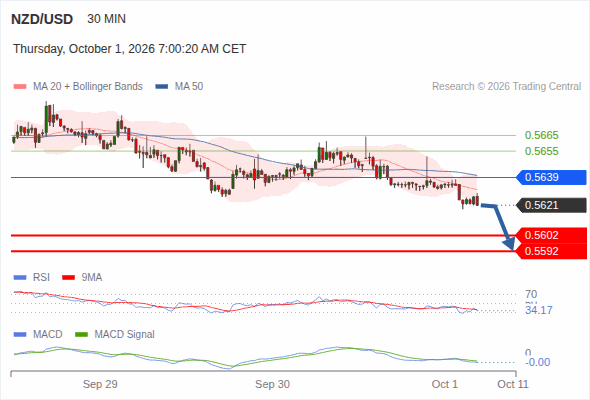Screen dimensions: 590x400
Task: Click the MACD Signal legend label
Action: pyautogui.click(x=125, y=334)
